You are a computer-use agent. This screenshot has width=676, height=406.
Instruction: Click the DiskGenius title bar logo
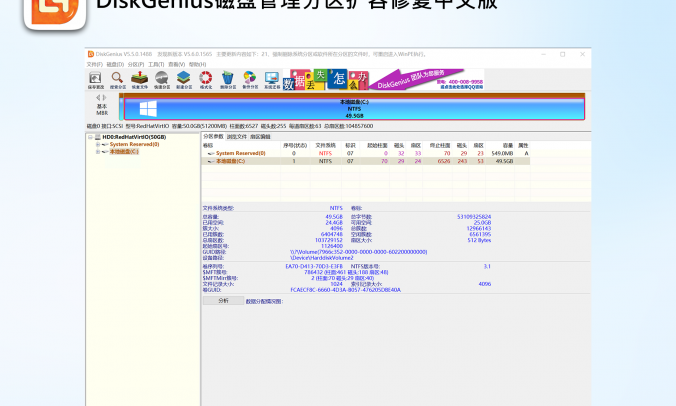(x=91, y=54)
